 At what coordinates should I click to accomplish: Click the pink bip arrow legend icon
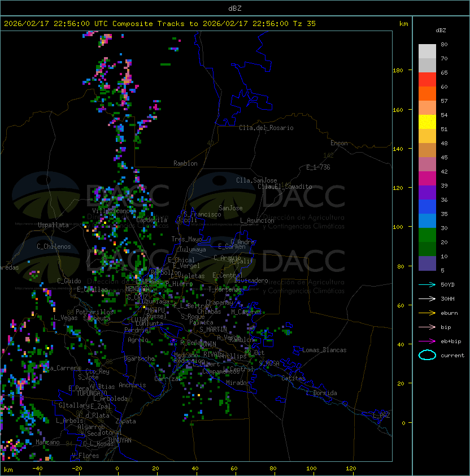pyautogui.click(x=427, y=327)
